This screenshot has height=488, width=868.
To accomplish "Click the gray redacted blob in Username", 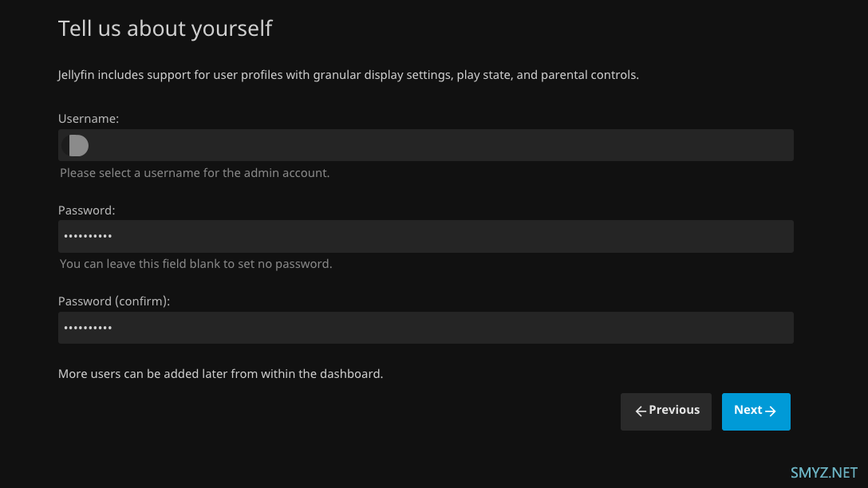I will (77, 145).
